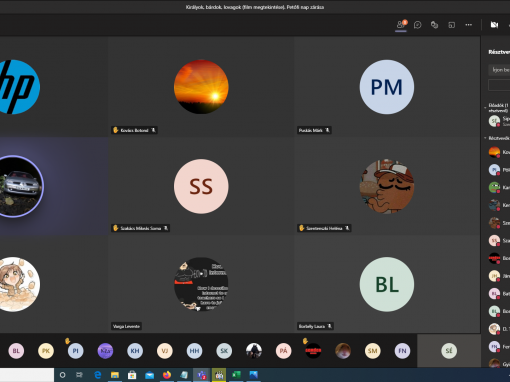Click the Borbély Laura name label
This screenshot has width=510, height=382.
click(312, 326)
